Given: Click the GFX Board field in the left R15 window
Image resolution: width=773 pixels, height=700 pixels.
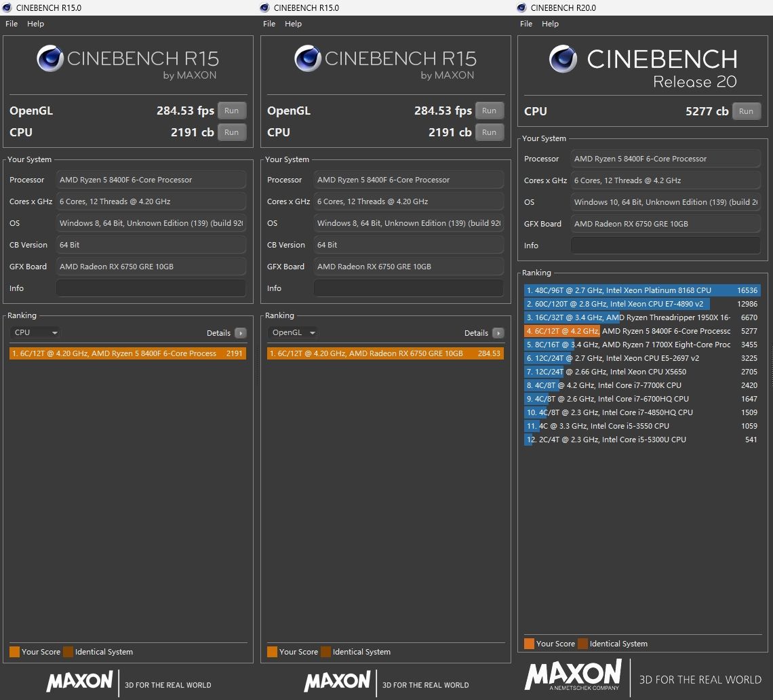Looking at the screenshot, I should (151, 267).
